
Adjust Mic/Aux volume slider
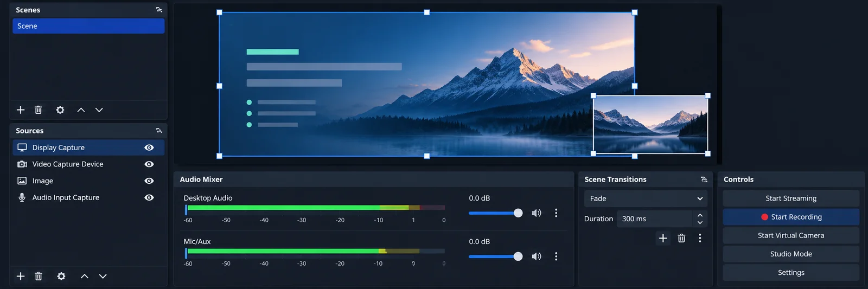495,256
